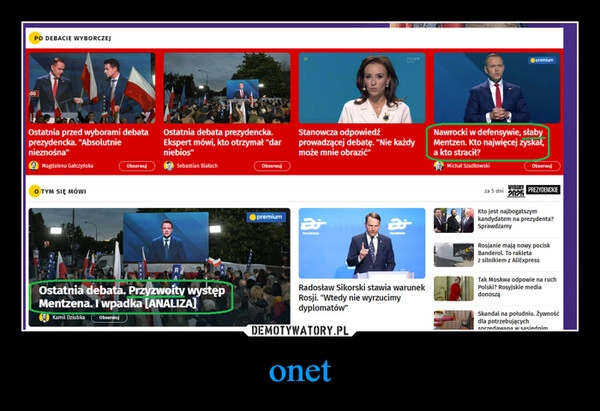Click the yellow 'O tym się mówi' section icon
The width and height of the screenshot is (600, 411).
[x=35, y=190]
